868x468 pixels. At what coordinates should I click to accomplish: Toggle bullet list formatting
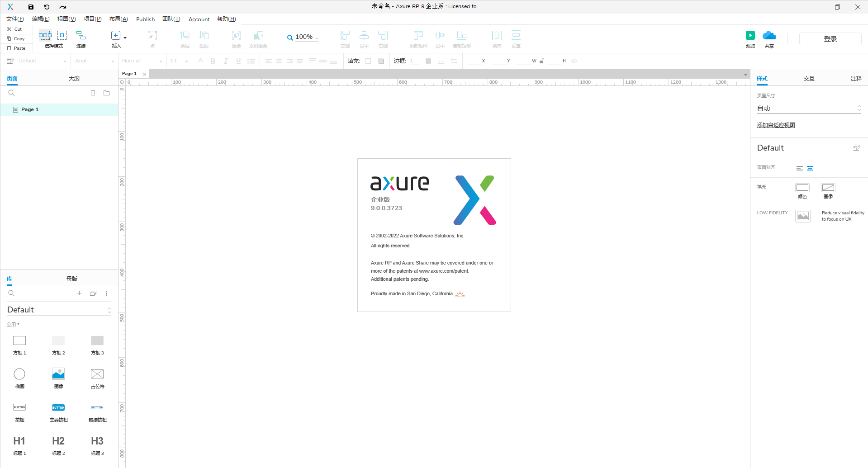coord(251,61)
